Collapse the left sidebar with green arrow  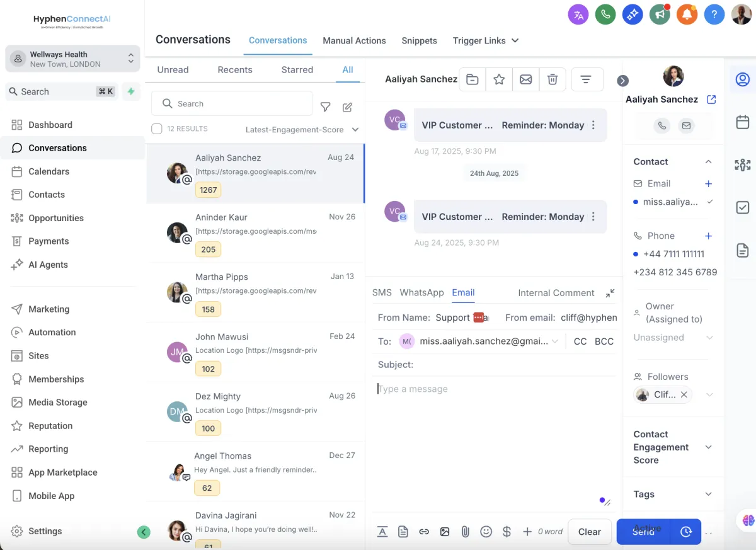click(x=144, y=532)
